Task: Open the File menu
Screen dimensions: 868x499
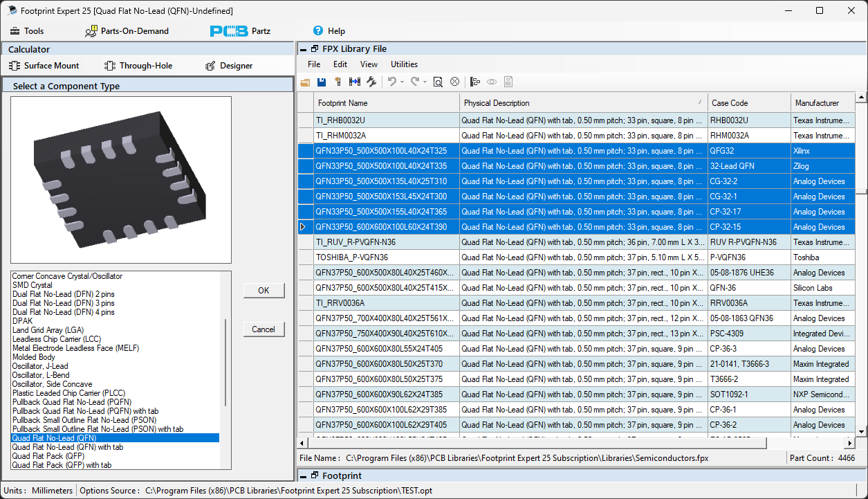Action: (x=314, y=64)
